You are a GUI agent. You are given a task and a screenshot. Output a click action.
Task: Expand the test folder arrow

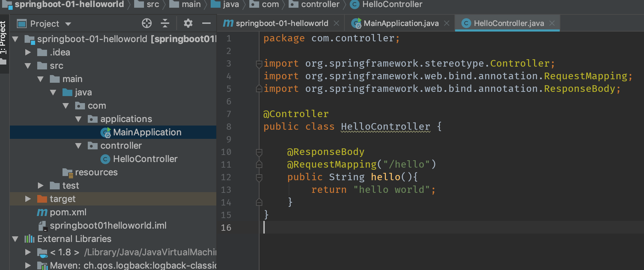point(41,185)
